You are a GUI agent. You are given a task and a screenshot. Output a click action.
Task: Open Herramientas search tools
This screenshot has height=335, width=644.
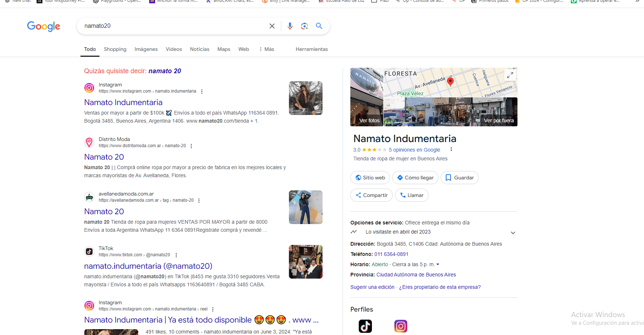tap(312, 49)
